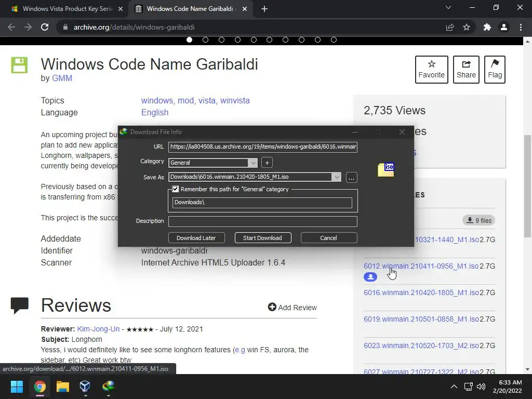Click the padlock site info icon
The width and height of the screenshot is (532, 399).
tap(65, 27)
